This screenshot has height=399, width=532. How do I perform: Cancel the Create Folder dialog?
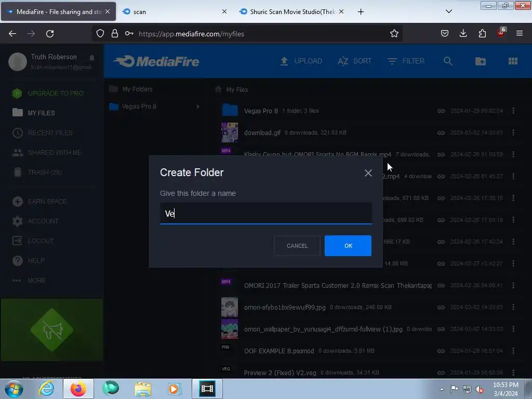(297, 246)
